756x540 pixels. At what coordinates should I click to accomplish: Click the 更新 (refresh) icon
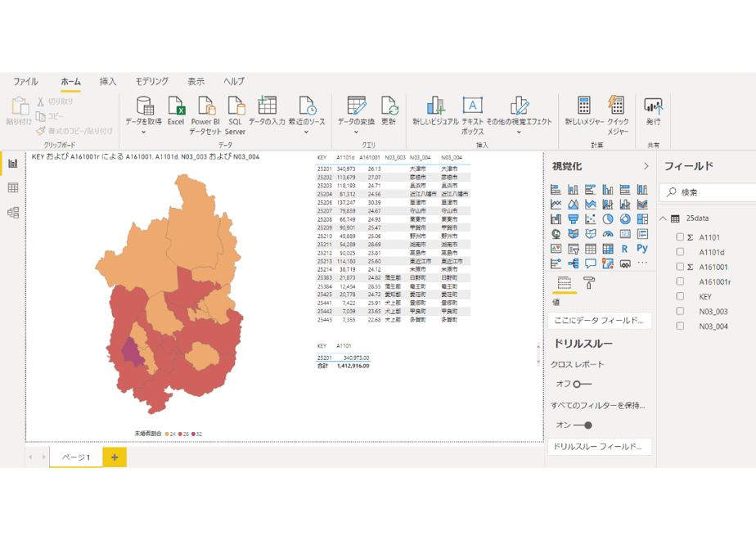pos(389,105)
